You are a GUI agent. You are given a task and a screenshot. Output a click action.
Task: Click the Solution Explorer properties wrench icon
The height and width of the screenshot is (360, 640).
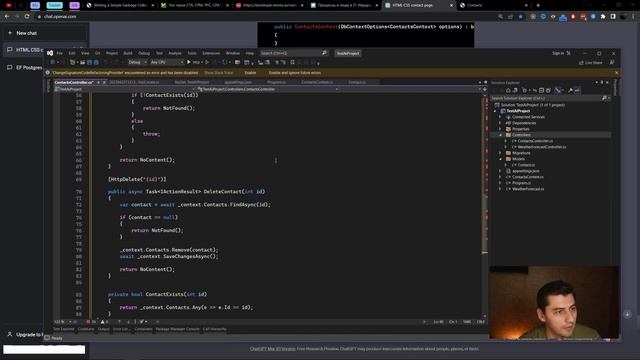click(x=570, y=90)
